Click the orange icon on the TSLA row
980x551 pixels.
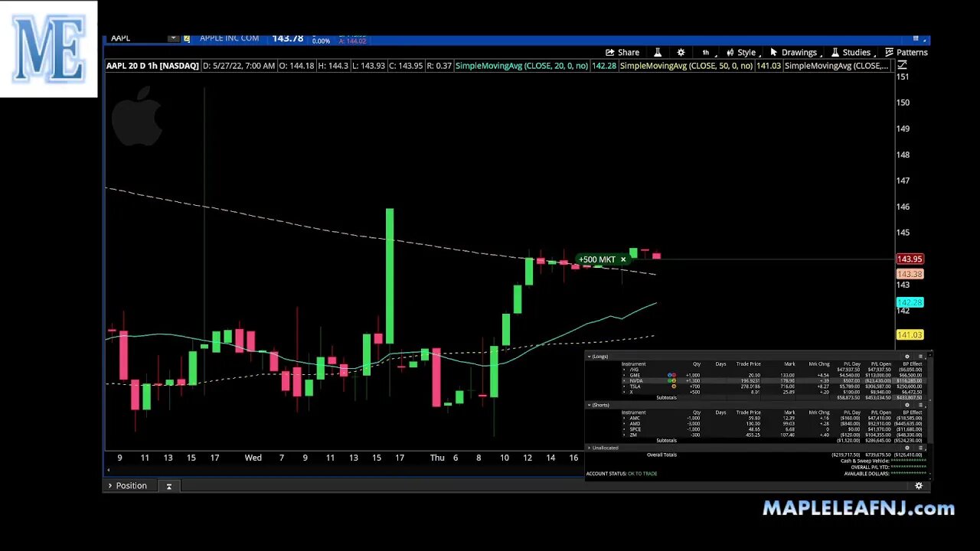click(x=674, y=386)
